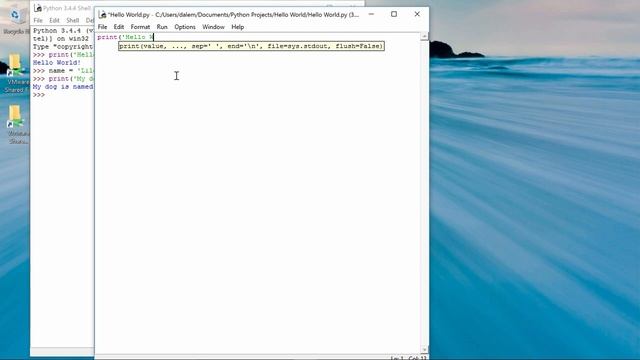Viewport: 640px width, 360px height.
Task: Open the Help menu in editor
Action: pos(238,27)
